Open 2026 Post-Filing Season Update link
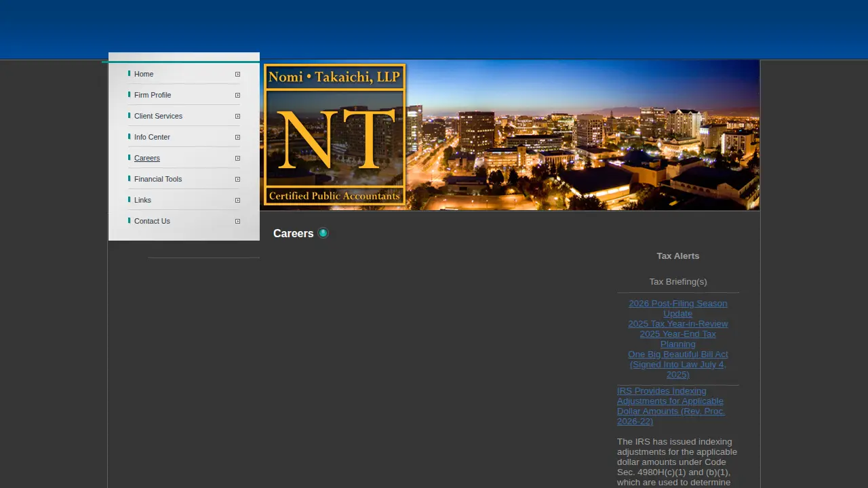This screenshot has width=868, height=488. pyautogui.click(x=678, y=308)
